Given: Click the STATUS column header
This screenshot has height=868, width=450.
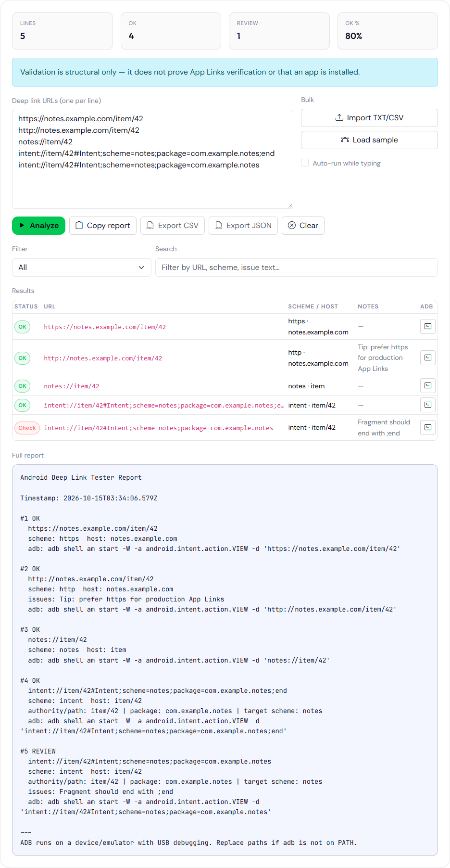Looking at the screenshot, I should pyautogui.click(x=26, y=306).
